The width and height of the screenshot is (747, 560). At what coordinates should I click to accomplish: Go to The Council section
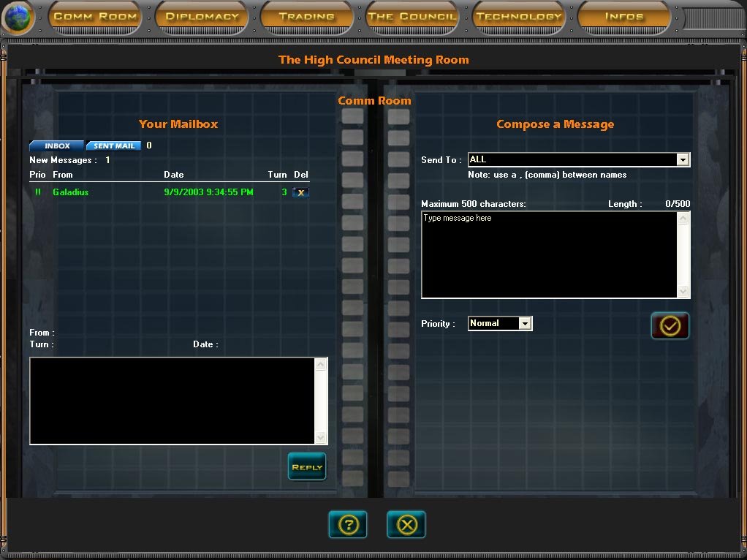(x=412, y=17)
